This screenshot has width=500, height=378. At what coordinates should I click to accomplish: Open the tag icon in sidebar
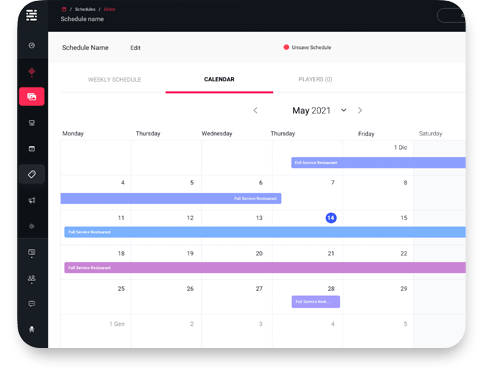click(x=32, y=174)
